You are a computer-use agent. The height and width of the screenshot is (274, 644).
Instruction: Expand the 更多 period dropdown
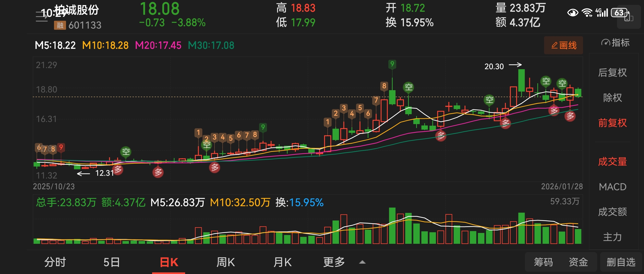(334, 262)
